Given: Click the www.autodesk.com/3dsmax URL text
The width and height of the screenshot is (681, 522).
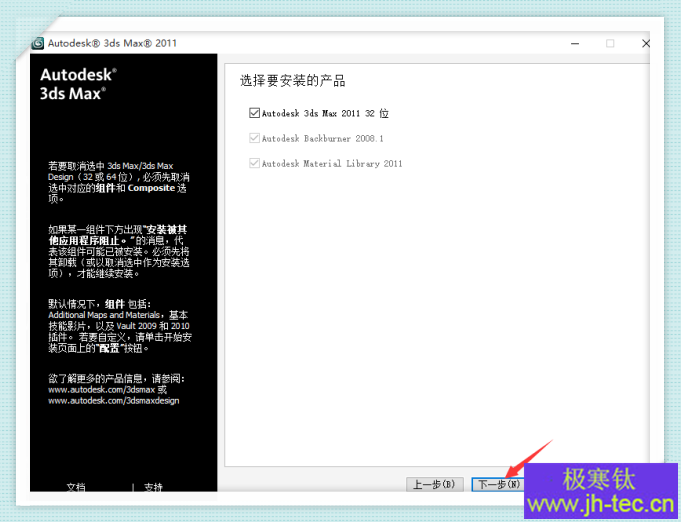Looking at the screenshot, I should [x=102, y=390].
